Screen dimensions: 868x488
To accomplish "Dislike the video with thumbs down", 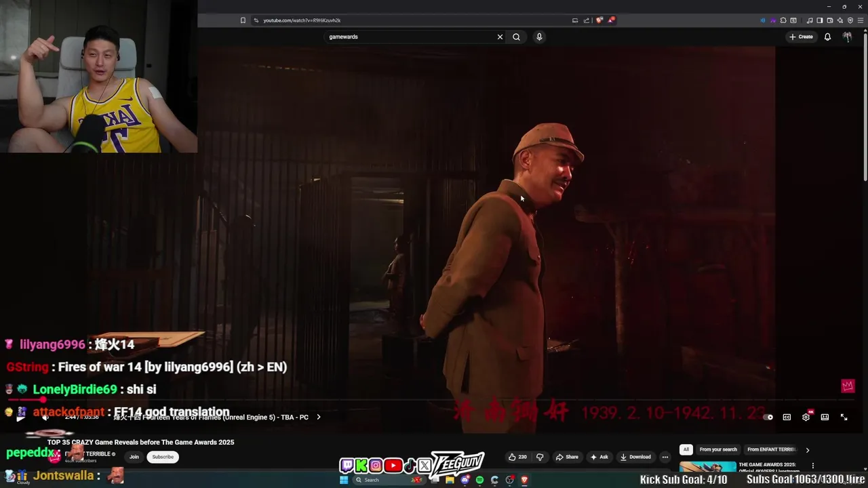I will pyautogui.click(x=540, y=457).
